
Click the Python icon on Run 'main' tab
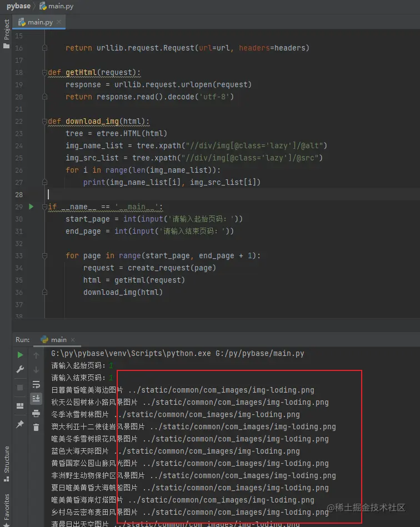coord(44,339)
